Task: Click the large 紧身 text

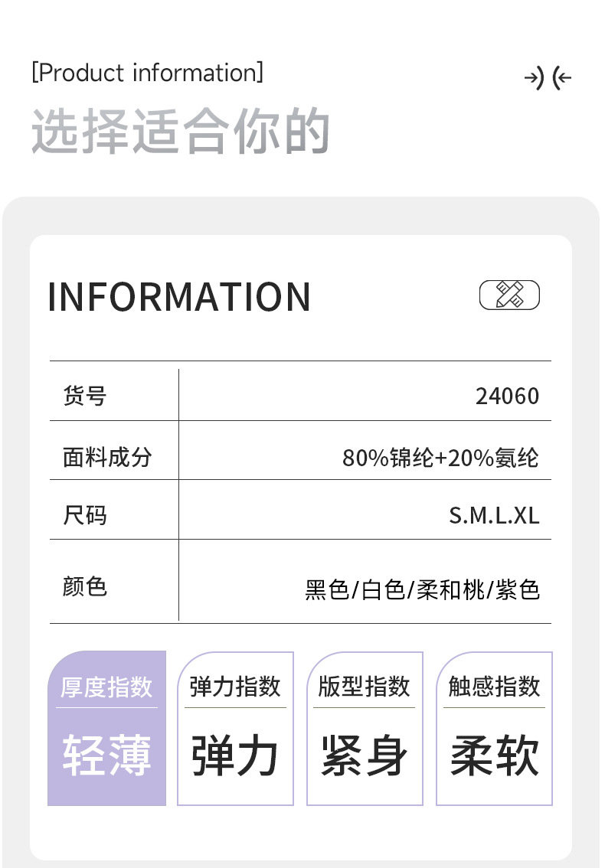Action: point(365,755)
